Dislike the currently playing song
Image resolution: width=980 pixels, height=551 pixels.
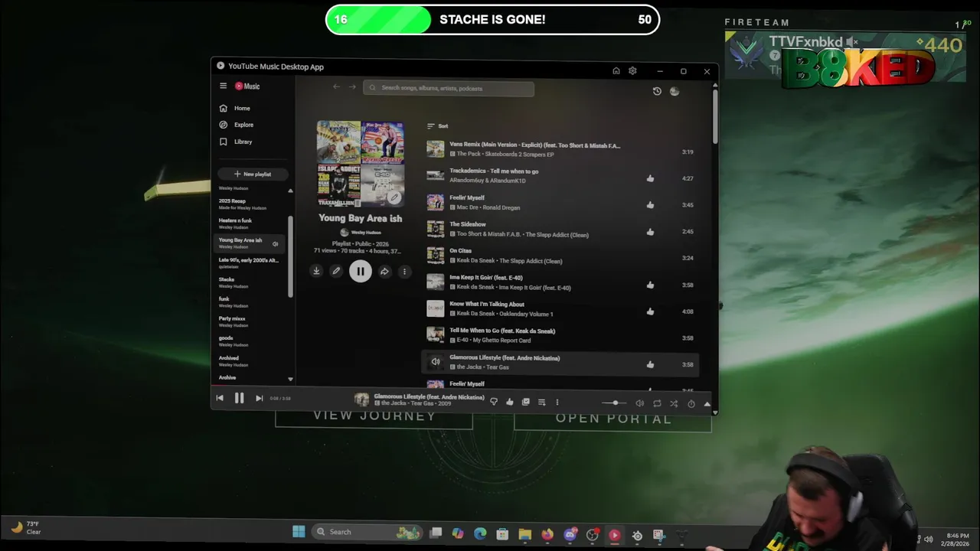494,402
